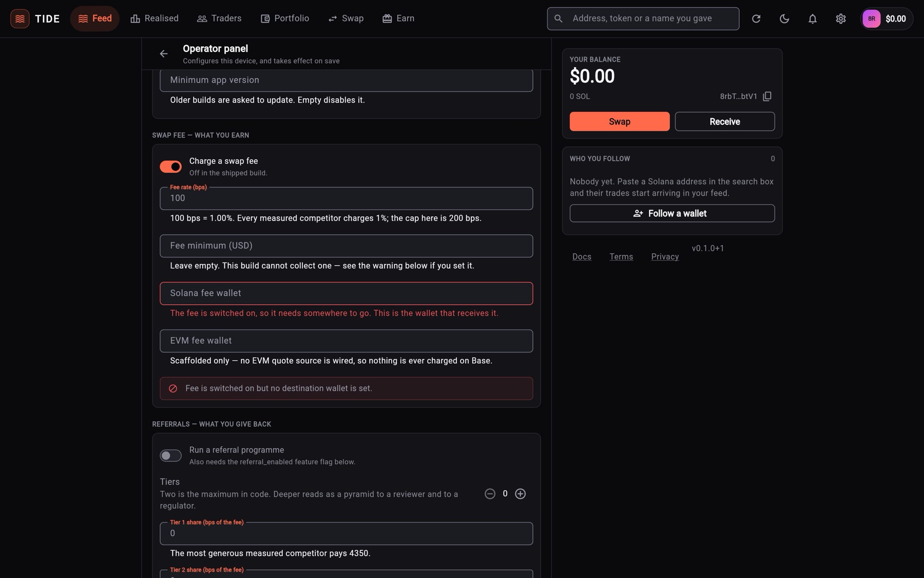Decrease the referral Tiers count
The width and height of the screenshot is (924, 578).
[490, 494]
